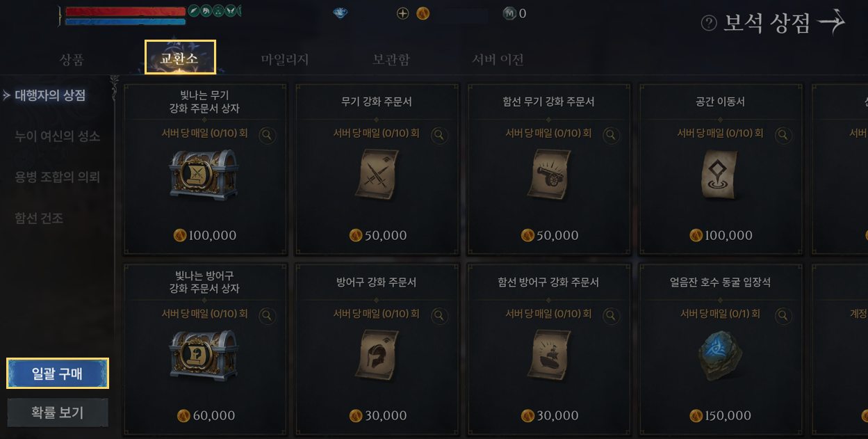The width and height of the screenshot is (868, 439).
Task: Click the blue diamond gem currency icon
Action: (x=340, y=13)
